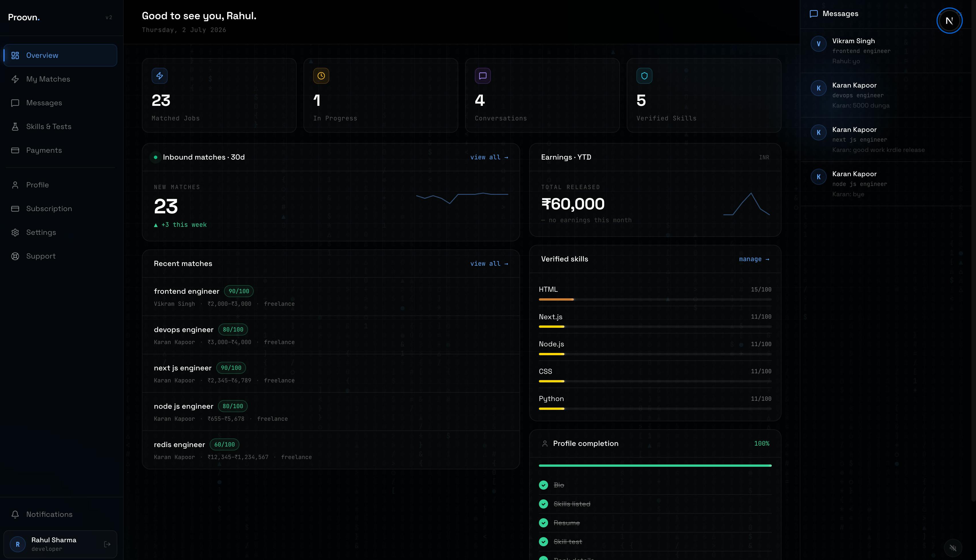Click the green check next to Skill test
The height and width of the screenshot is (560, 976).
(543, 541)
